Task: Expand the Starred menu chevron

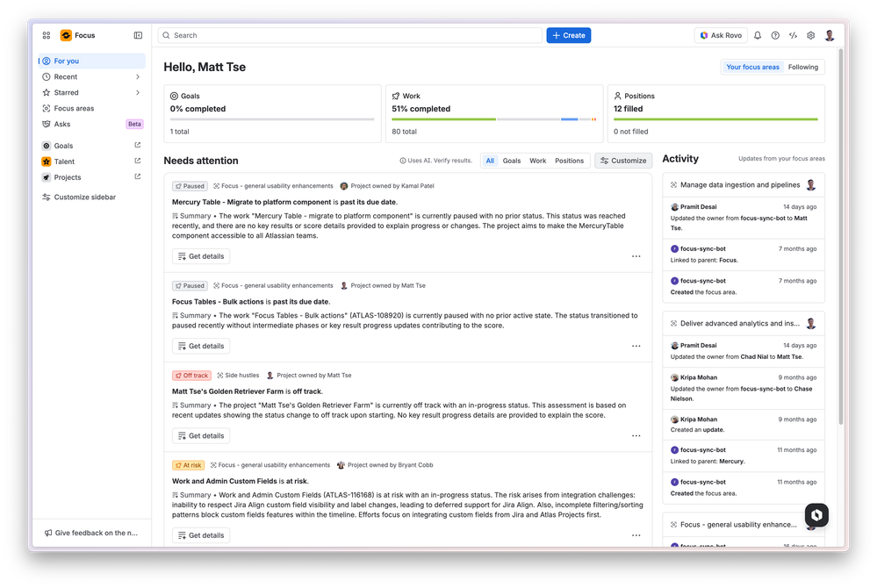Action: pyautogui.click(x=138, y=92)
